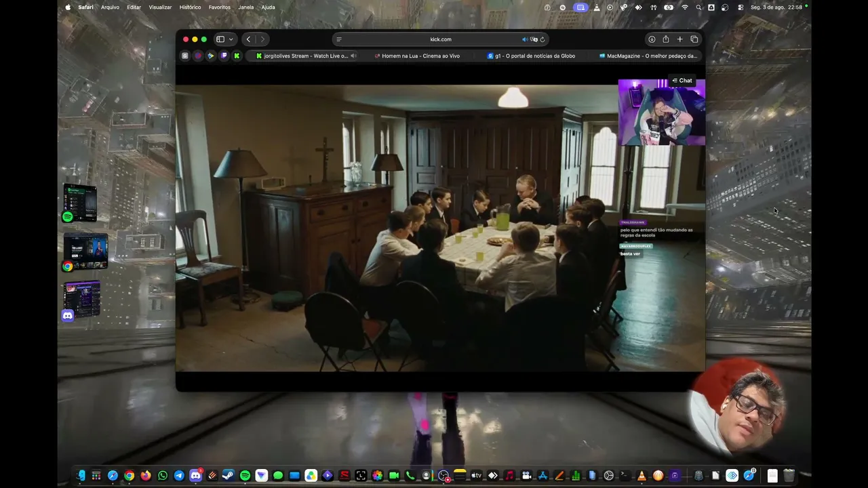Open Spotify from the Dock
The width and height of the screenshot is (868, 488).
[245, 476]
